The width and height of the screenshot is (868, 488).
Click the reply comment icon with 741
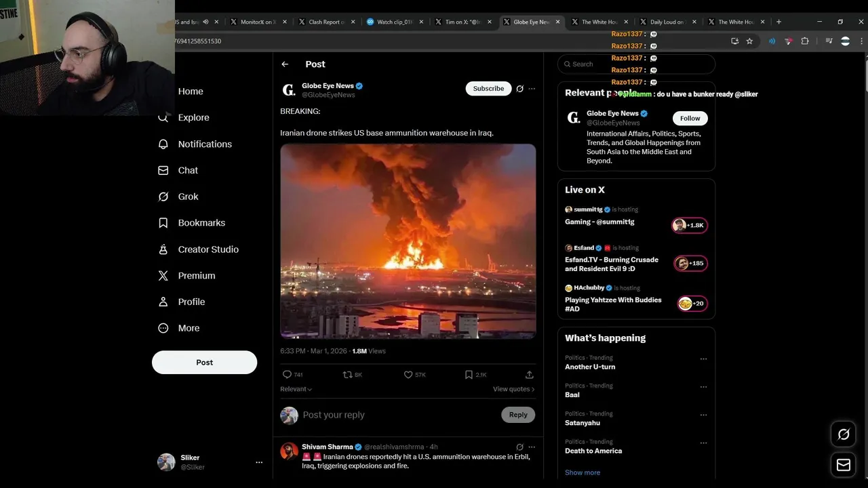(x=287, y=374)
